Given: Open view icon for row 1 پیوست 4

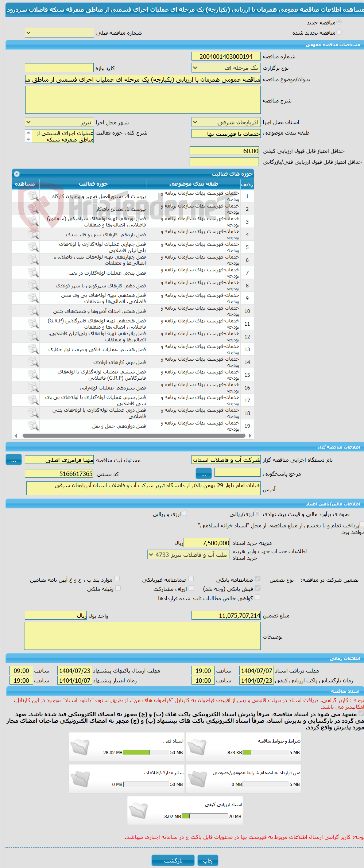Looking at the screenshot, I should [x=33, y=196].
